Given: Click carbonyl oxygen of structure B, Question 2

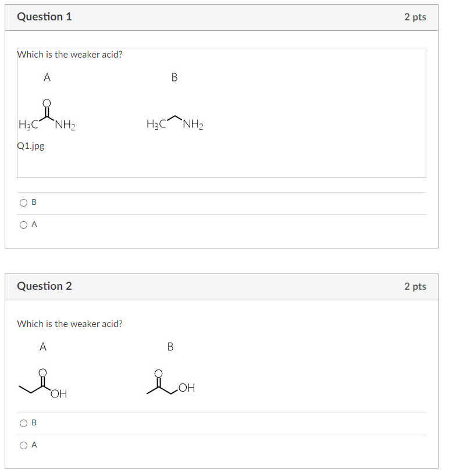Looking at the screenshot, I should (159, 373).
